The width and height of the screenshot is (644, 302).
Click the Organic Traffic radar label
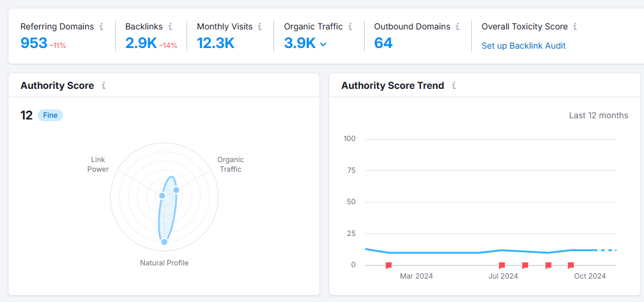click(x=230, y=164)
